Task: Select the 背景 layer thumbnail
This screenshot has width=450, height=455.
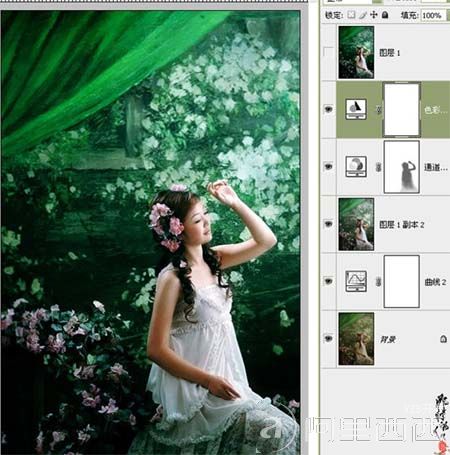Action: coord(356,339)
